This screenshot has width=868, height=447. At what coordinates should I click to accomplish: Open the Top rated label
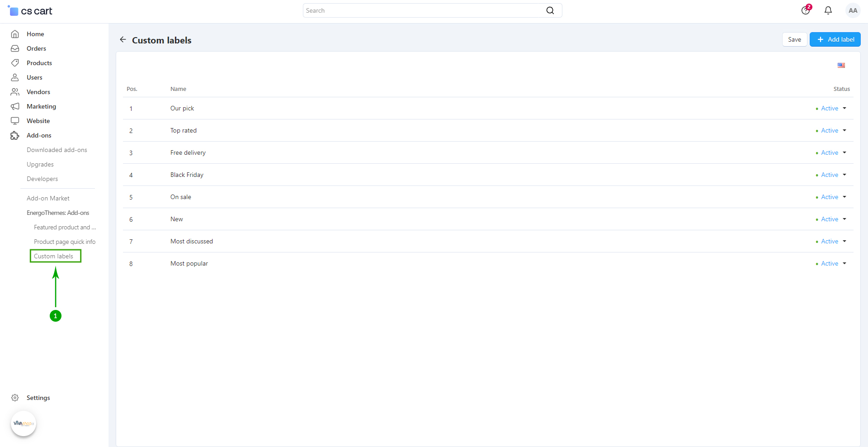point(184,131)
